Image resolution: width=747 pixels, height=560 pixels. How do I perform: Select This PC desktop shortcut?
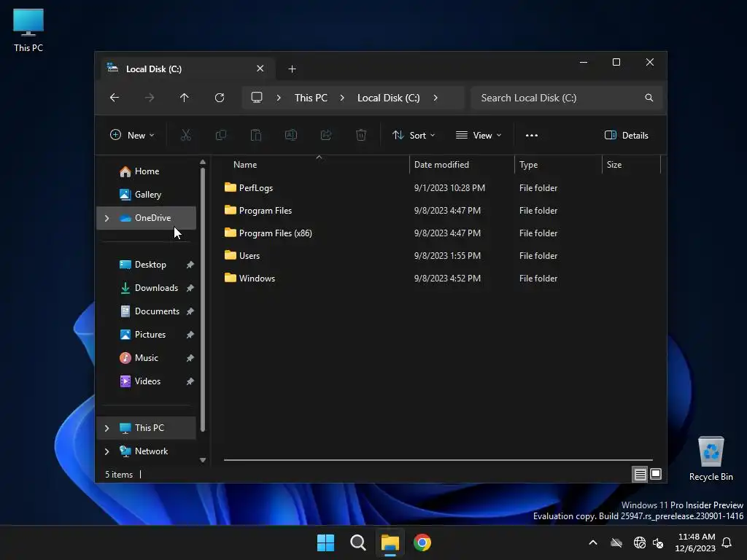point(28,30)
